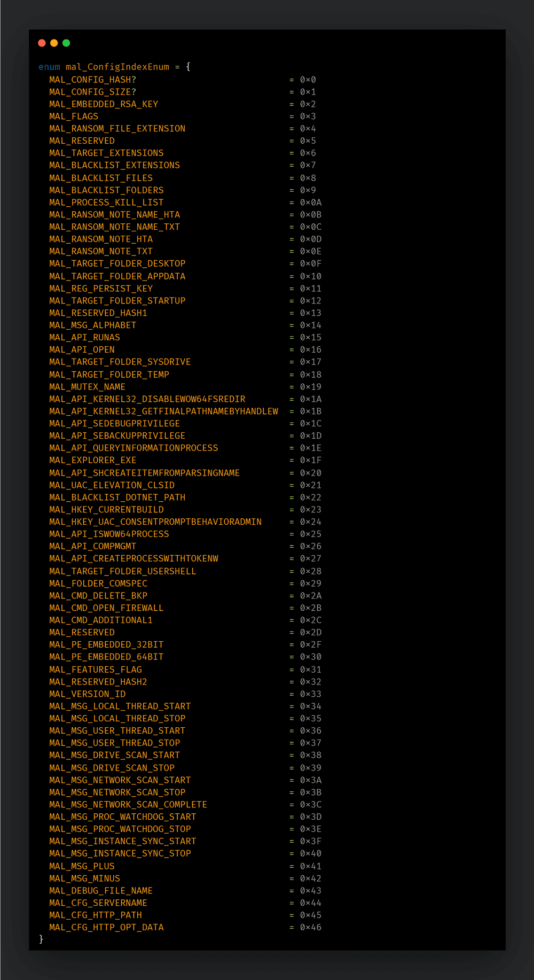
Task: Select MAL_HKEY_UAC_CONSENTPROMPTBEHAVIORADMIN text
Action: click(x=155, y=522)
